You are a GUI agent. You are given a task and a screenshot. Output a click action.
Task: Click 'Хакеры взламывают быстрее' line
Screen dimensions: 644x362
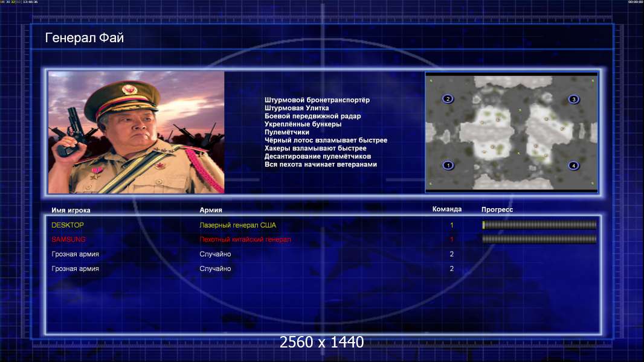(x=315, y=148)
